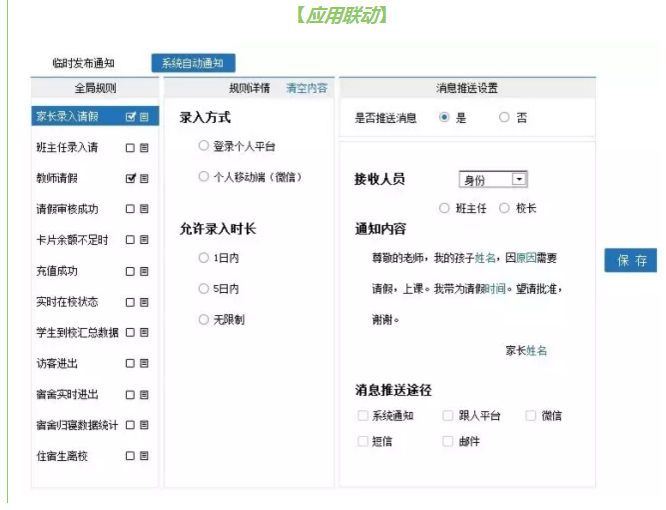The image size is (666, 510).
Task: Enable the 班主任录入请 rule checkbox
Action: point(130,148)
